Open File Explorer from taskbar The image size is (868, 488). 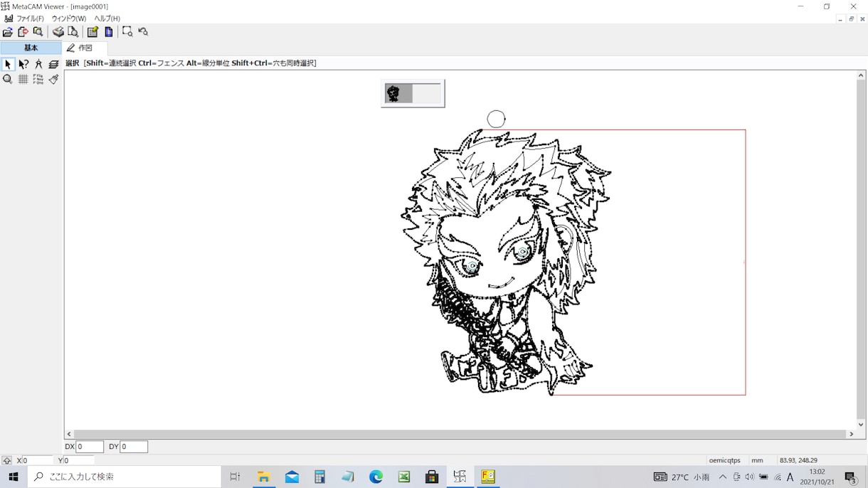(x=264, y=477)
